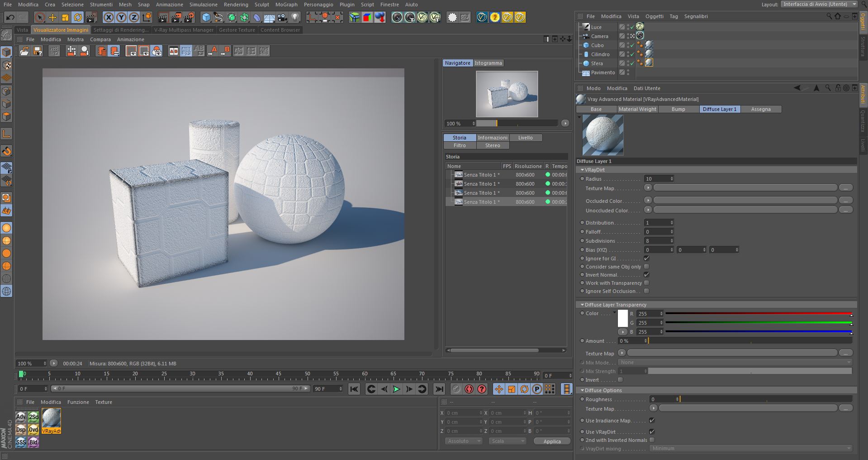Click the Applica button

552,441
